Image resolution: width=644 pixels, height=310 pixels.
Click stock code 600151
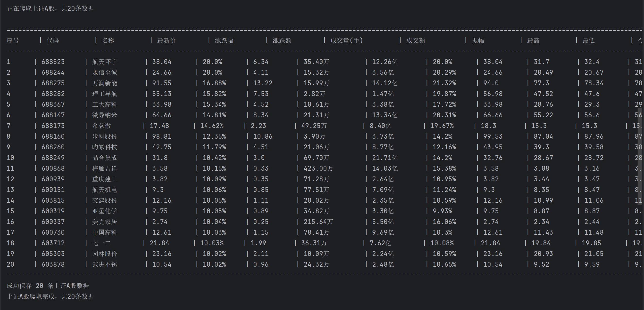click(x=53, y=190)
